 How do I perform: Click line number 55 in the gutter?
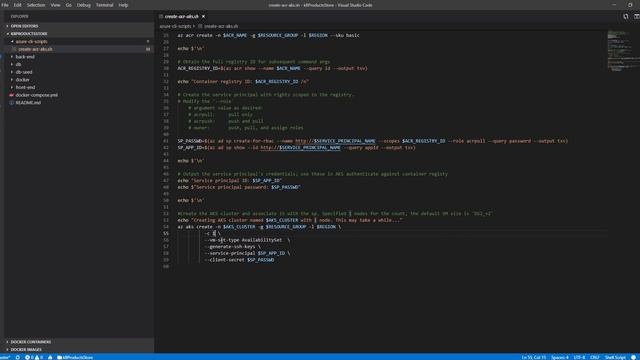[x=166, y=233]
